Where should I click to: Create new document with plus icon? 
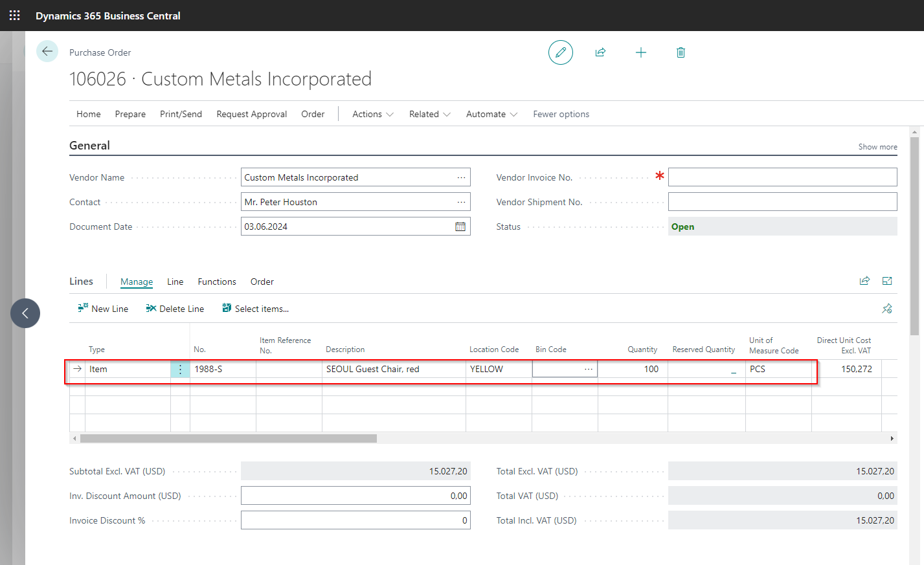click(641, 52)
